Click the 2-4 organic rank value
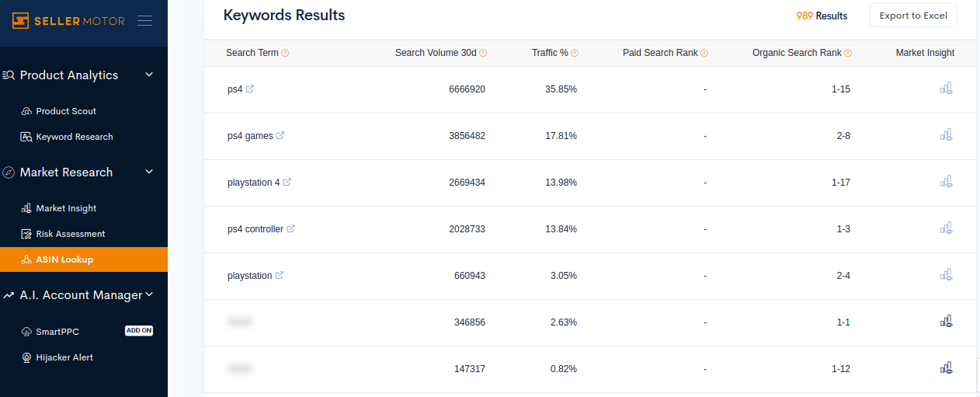 843,276
